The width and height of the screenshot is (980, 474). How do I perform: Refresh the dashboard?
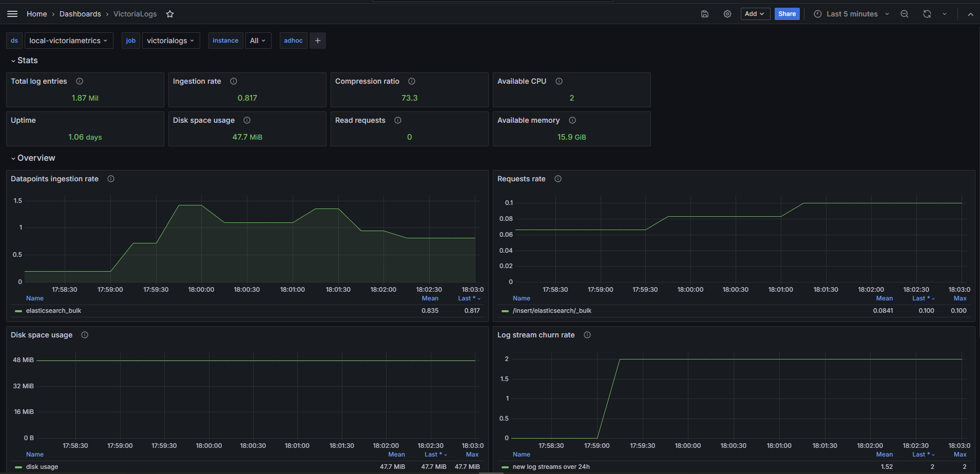[927, 14]
